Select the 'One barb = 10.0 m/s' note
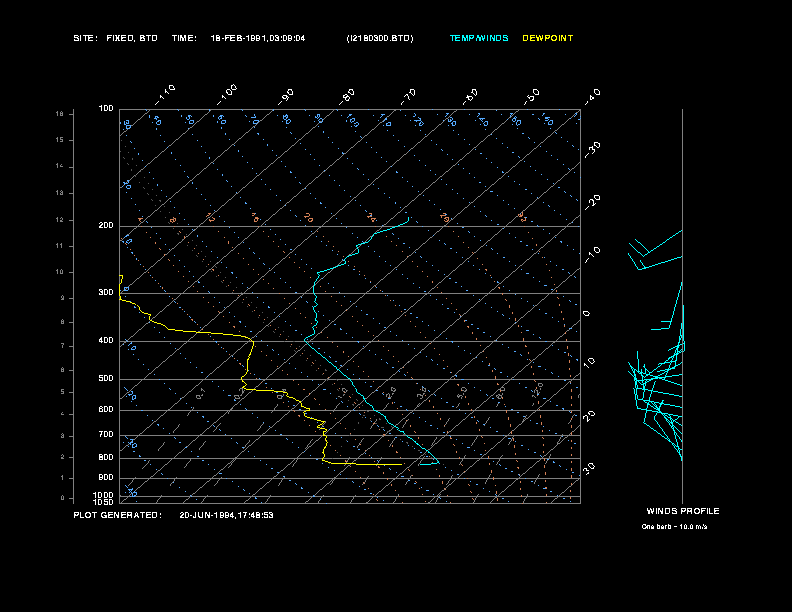792x612 pixels. click(x=674, y=527)
